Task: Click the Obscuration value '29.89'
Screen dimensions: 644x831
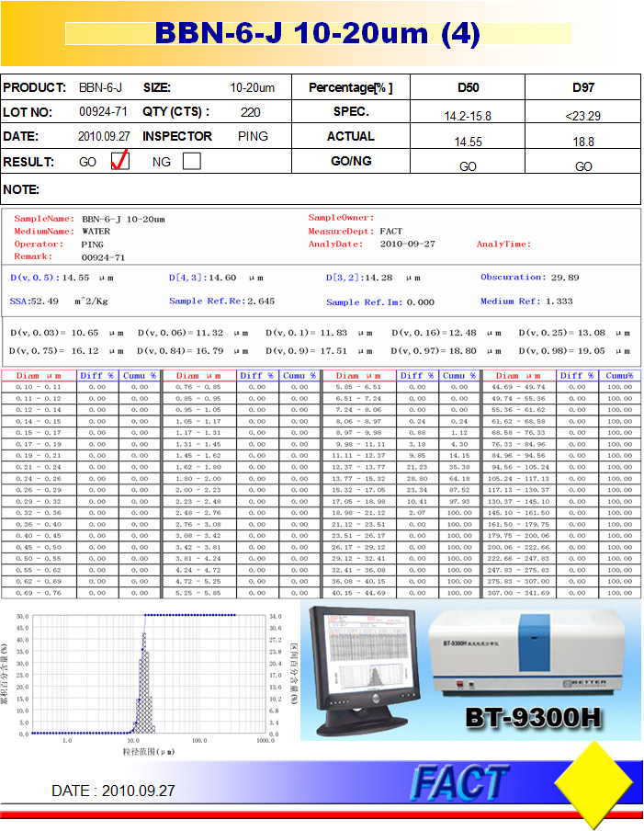Action: click(565, 278)
